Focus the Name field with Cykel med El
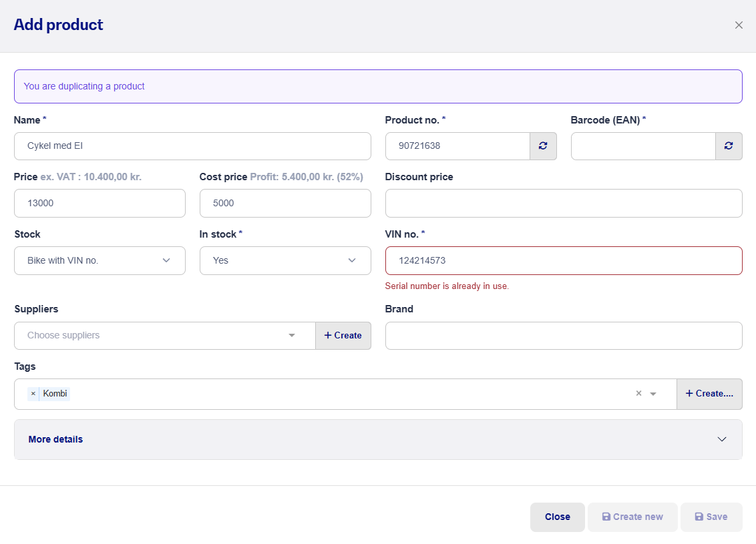756x544 pixels. (x=192, y=146)
